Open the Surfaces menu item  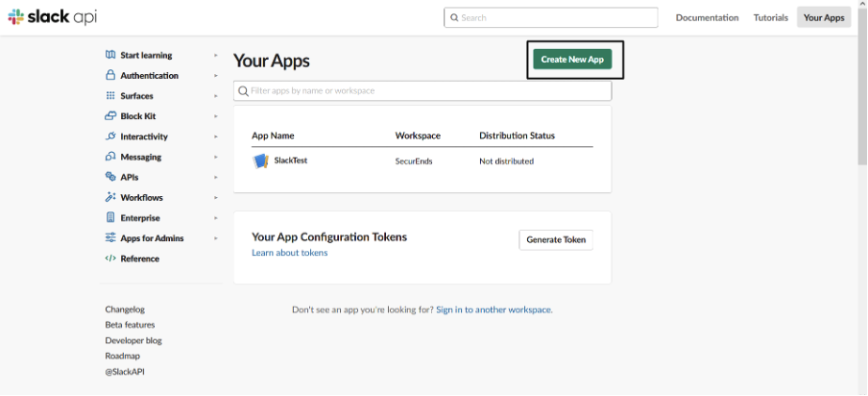136,96
